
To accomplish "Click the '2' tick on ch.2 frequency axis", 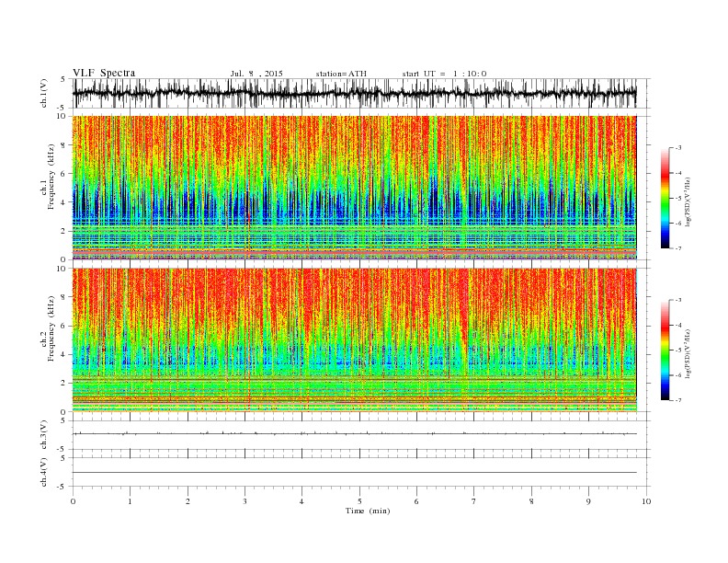I will pos(63,384).
